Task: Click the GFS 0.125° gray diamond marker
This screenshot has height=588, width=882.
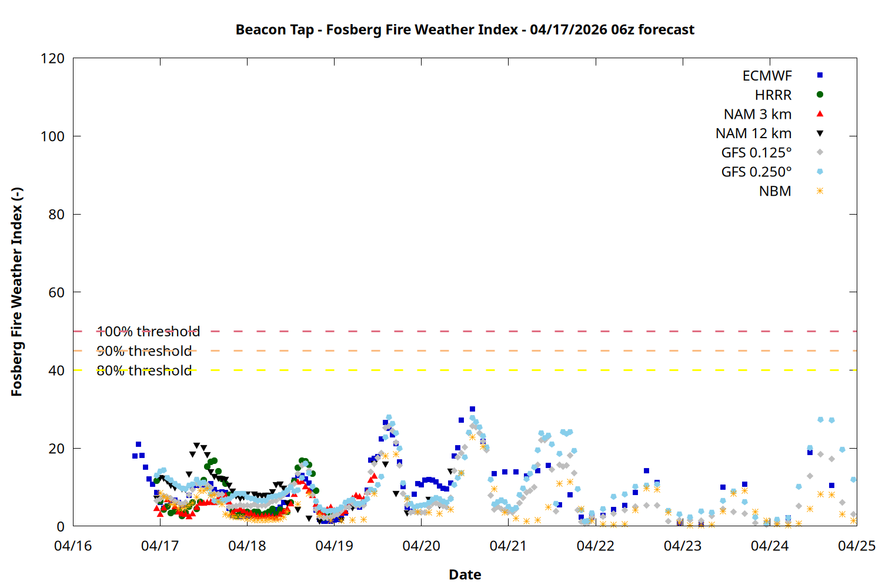Action: 820,152
